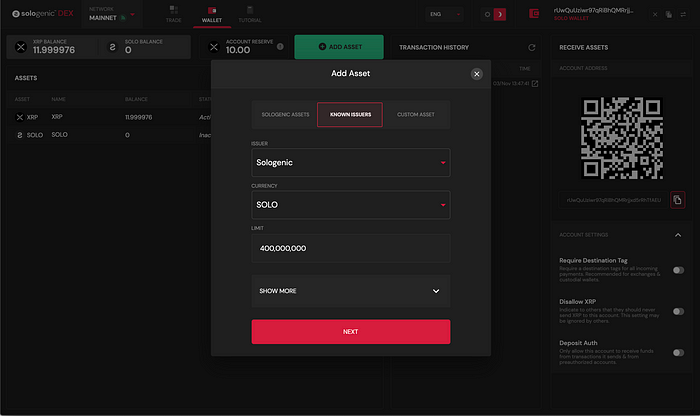The width and height of the screenshot is (700, 416).
Task: Show Account Reserve info tooltip icon
Action: [280, 46]
